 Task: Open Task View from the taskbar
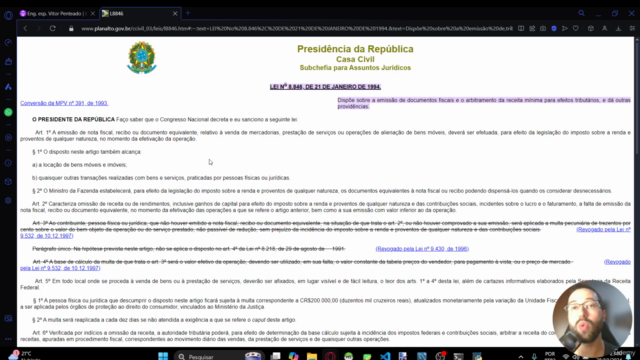276,356
